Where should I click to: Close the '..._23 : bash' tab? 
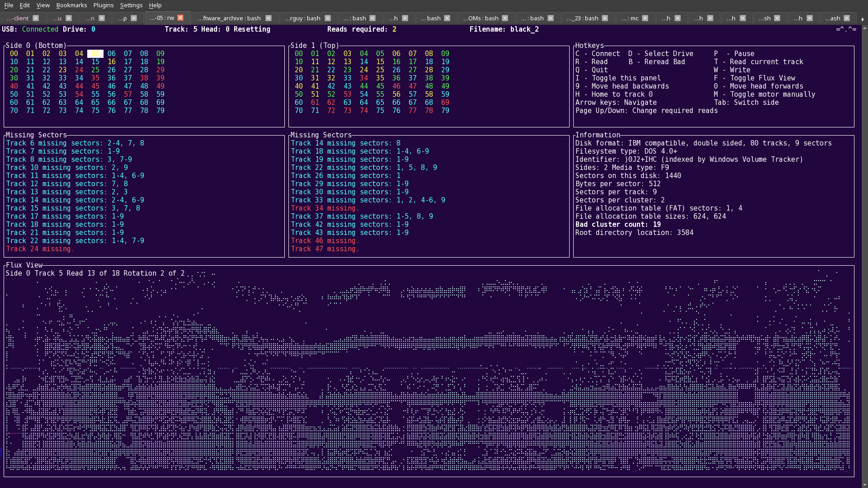click(605, 18)
